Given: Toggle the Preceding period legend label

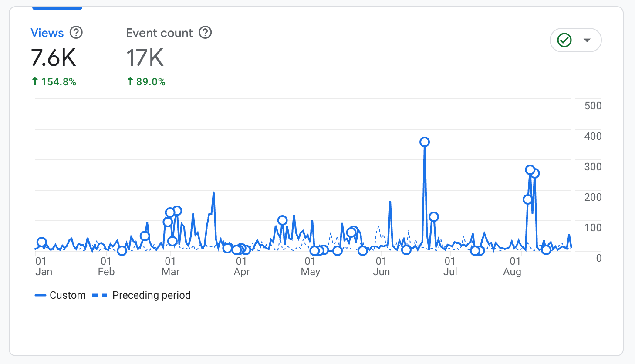Looking at the screenshot, I should point(151,295).
